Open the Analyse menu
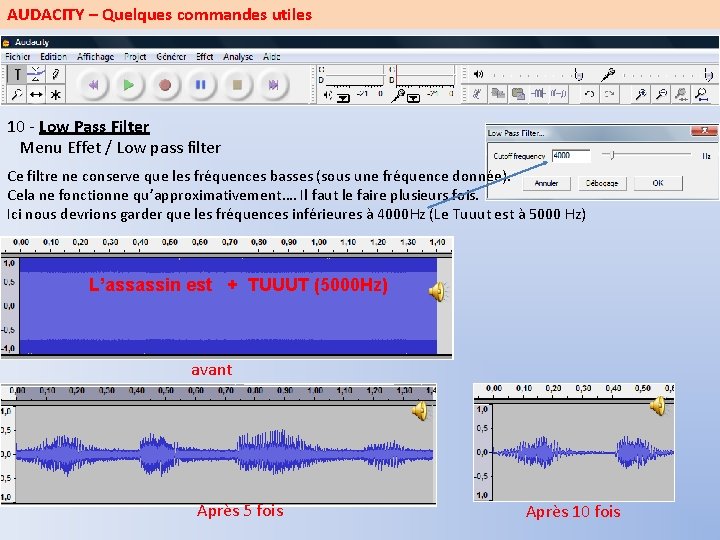The height and width of the screenshot is (540, 720). pyautogui.click(x=238, y=56)
